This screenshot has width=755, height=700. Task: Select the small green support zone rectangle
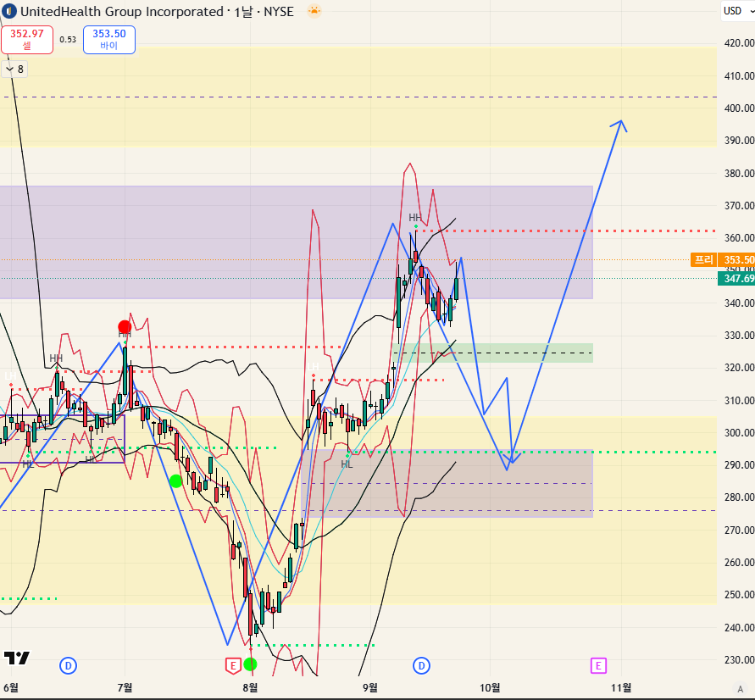pos(492,353)
